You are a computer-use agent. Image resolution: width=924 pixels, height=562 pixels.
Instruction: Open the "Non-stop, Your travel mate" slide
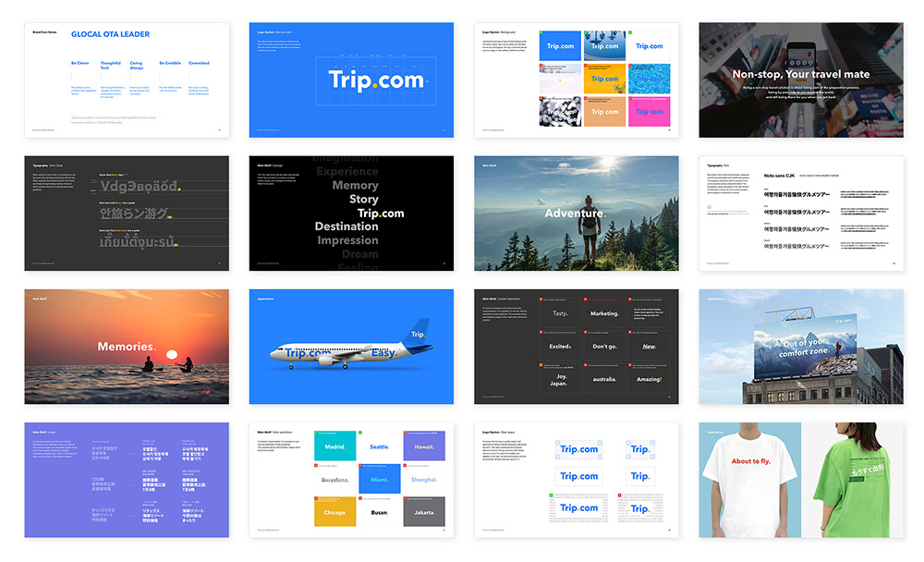(800, 80)
